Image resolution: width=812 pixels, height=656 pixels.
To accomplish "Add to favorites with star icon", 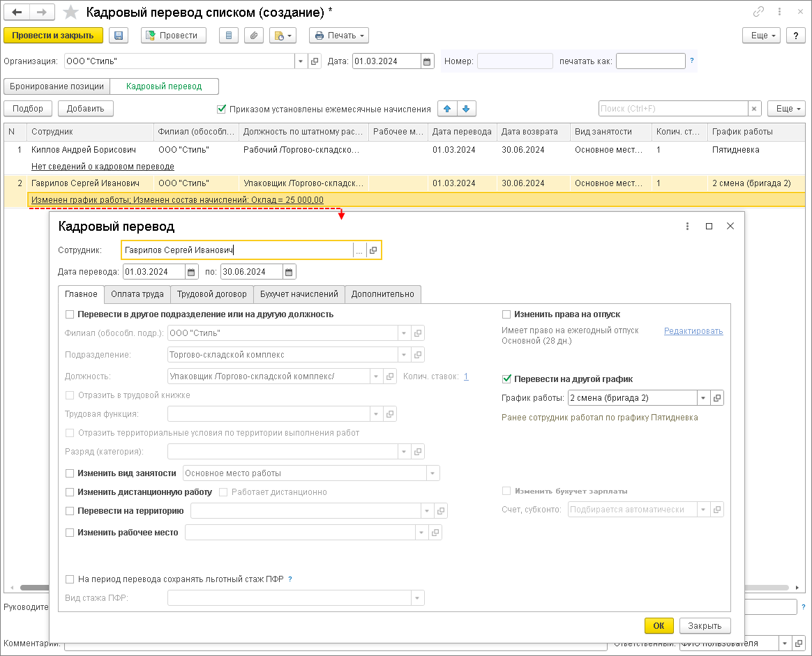I will [x=70, y=13].
